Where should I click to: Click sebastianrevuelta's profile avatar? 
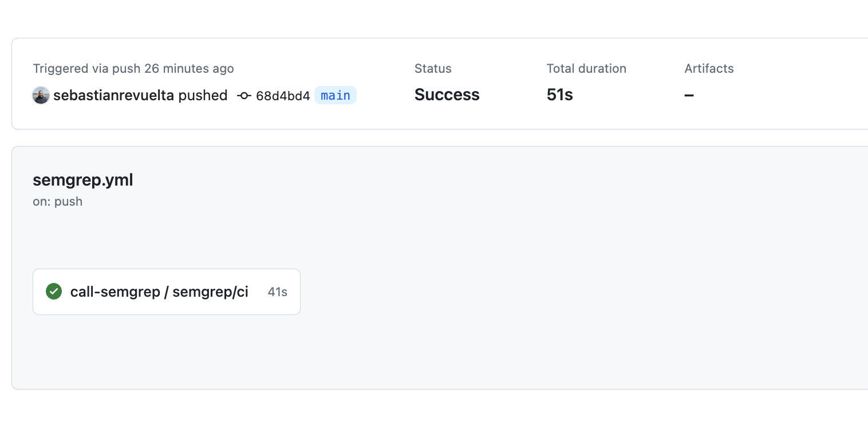[x=41, y=96]
